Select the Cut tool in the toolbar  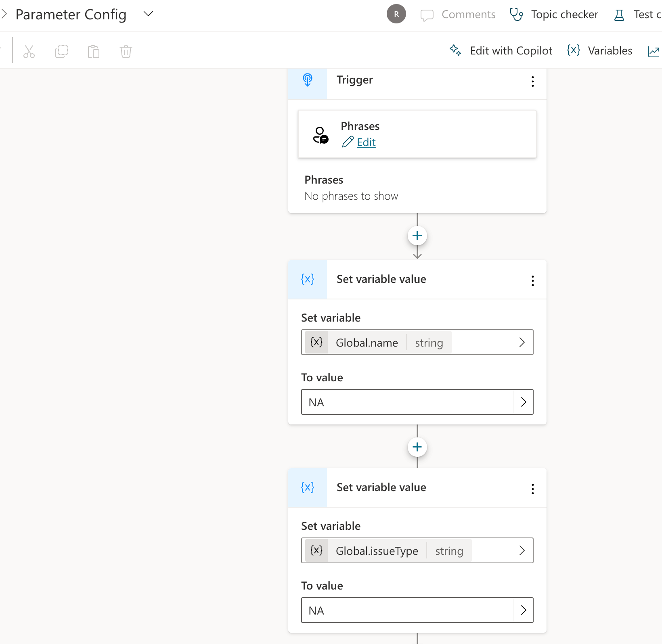[29, 51]
